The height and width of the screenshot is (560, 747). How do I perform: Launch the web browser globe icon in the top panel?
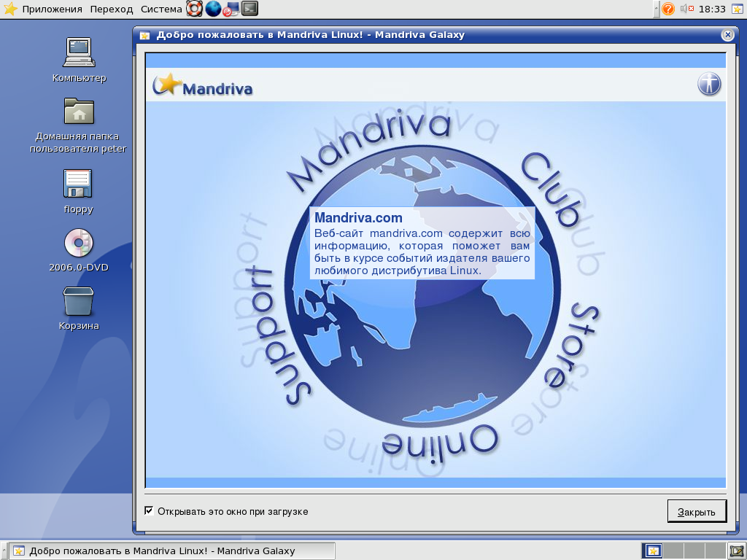pyautogui.click(x=213, y=9)
